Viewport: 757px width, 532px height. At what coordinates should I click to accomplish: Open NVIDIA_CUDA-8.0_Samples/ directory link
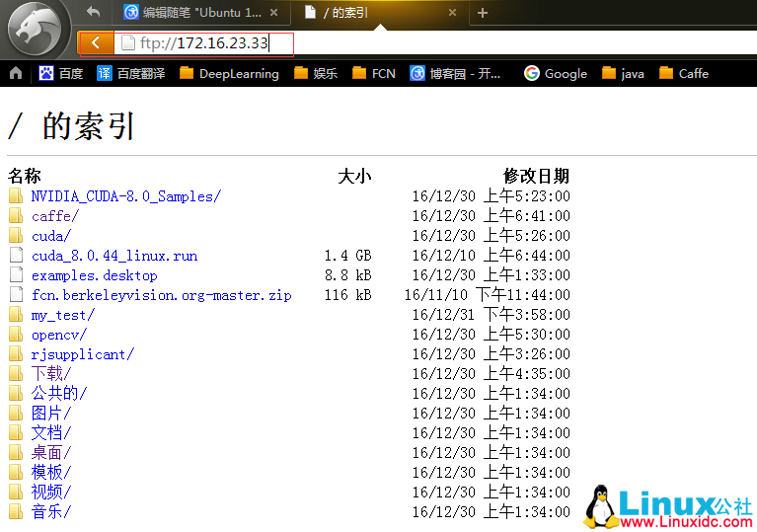coord(126,196)
